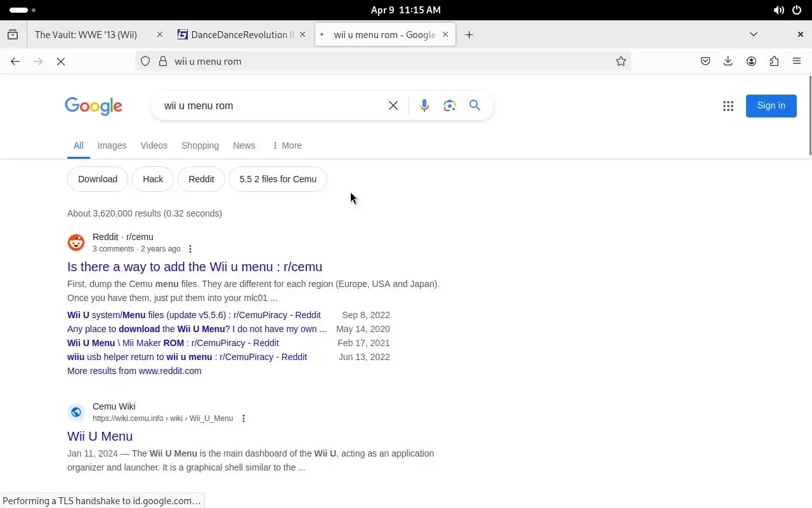Screen dimensions: 812x508
Task: Open Wii U system/Menu files sublink
Action: coord(194,315)
